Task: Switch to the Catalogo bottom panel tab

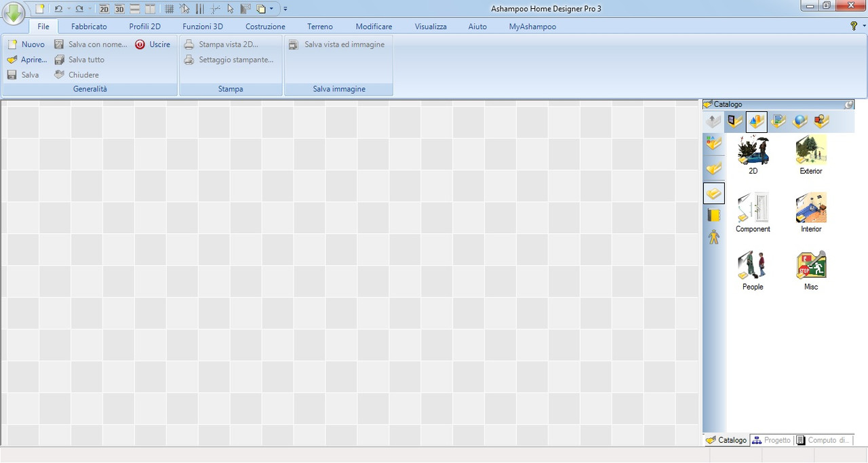Action: (x=726, y=440)
